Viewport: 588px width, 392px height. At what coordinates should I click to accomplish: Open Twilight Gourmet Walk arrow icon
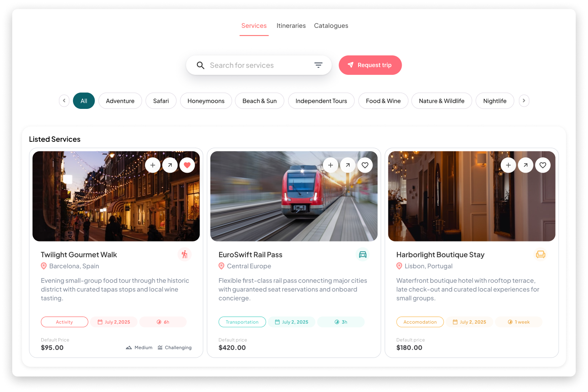click(x=170, y=165)
